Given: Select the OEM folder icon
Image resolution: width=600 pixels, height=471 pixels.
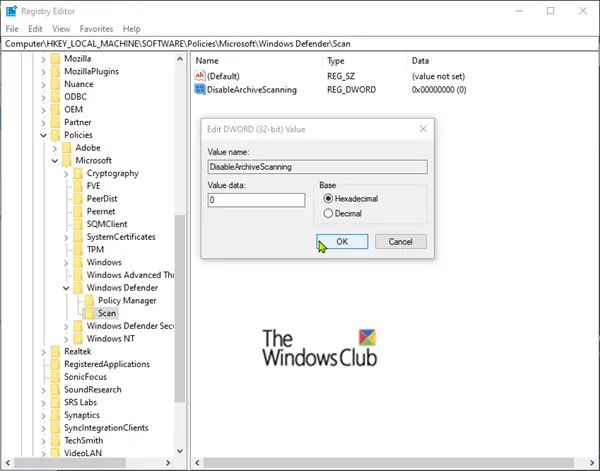Looking at the screenshot, I should click(55, 109).
